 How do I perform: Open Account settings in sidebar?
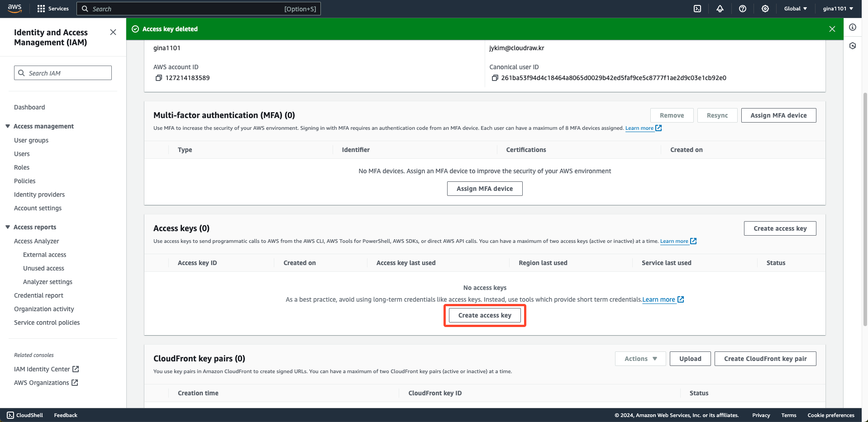[38, 208]
